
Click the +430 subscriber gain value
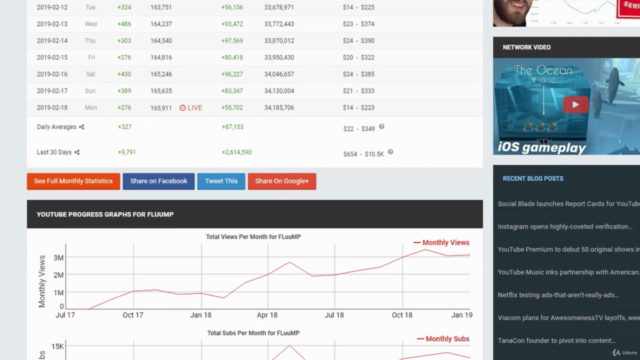124,74
